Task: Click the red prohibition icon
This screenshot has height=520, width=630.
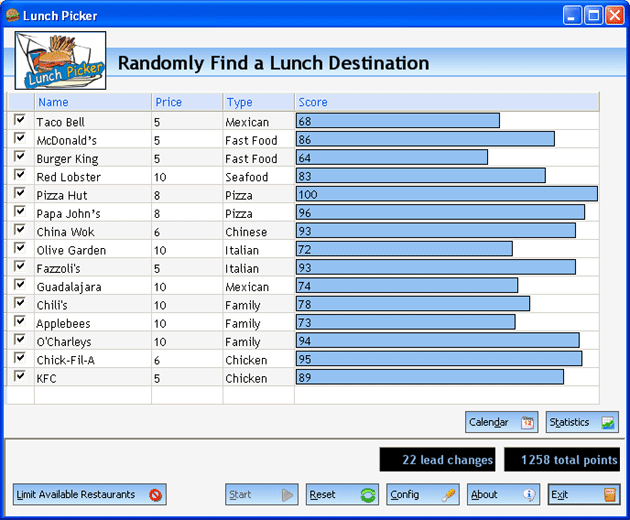Action: point(155,495)
